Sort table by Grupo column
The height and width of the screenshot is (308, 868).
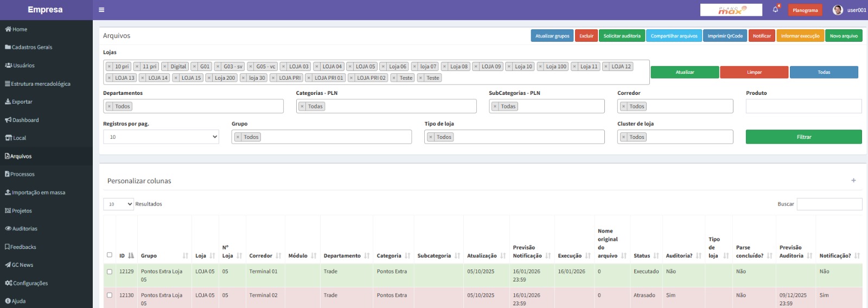click(186, 255)
